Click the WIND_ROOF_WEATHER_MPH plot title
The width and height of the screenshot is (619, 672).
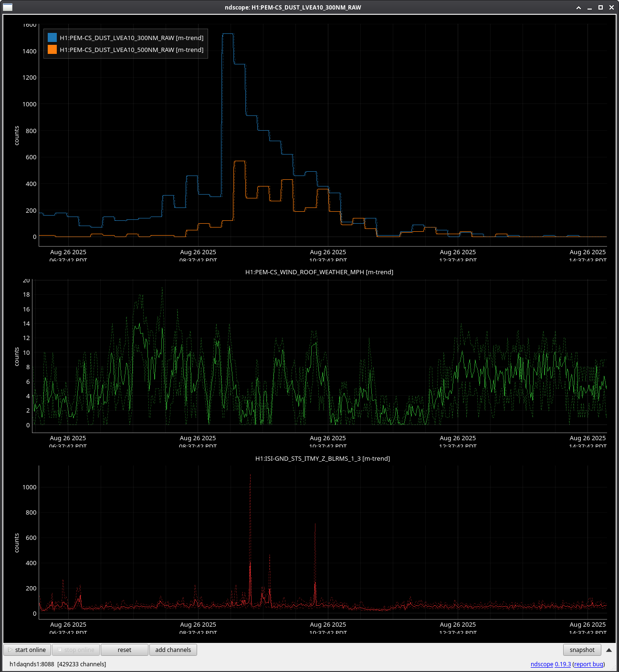319,272
